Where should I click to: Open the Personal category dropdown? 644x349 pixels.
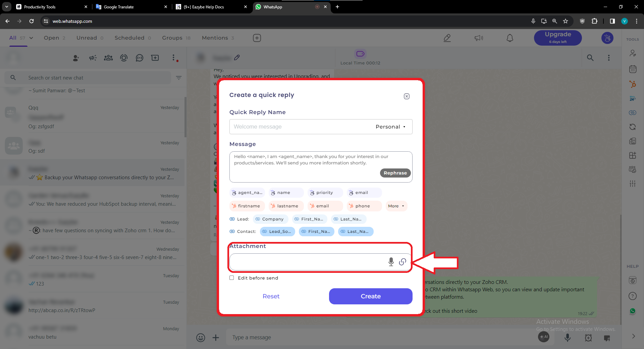pos(391,127)
